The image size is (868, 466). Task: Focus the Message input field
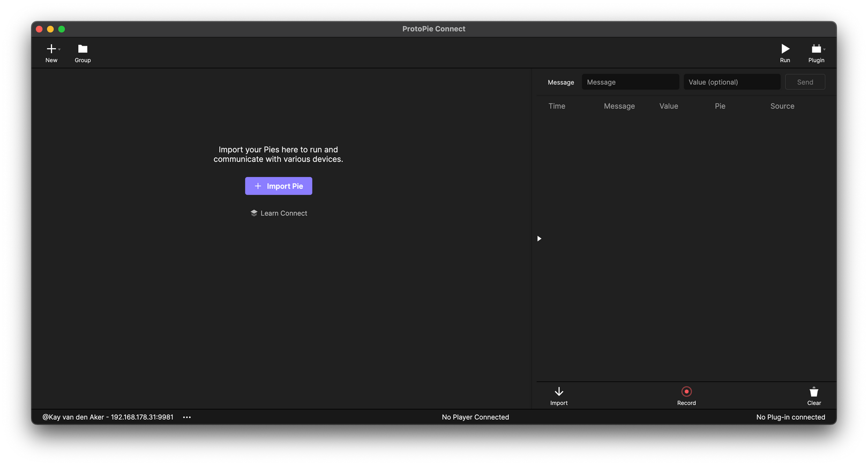(x=630, y=82)
